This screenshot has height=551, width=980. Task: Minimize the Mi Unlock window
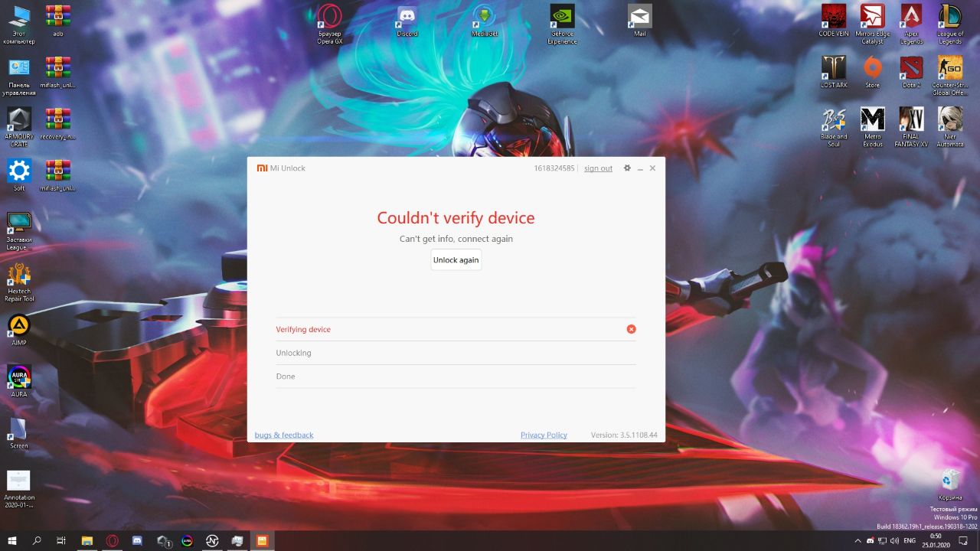(640, 168)
